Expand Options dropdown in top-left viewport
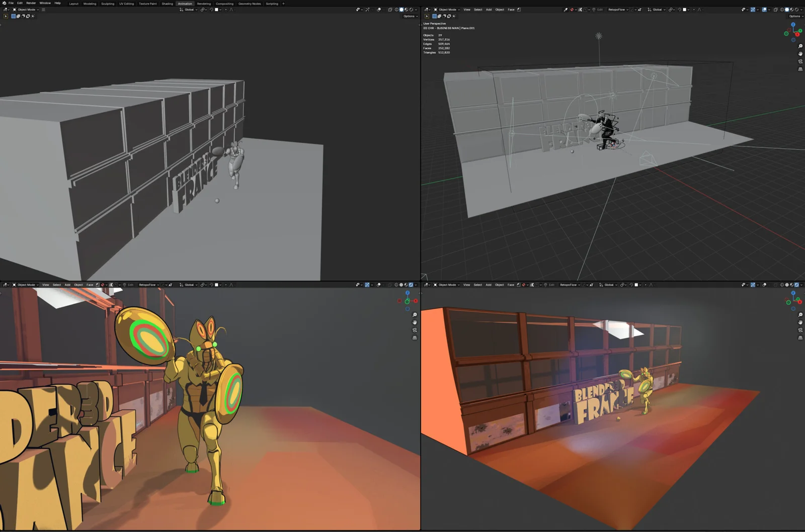Image resolution: width=805 pixels, height=532 pixels. click(x=410, y=16)
